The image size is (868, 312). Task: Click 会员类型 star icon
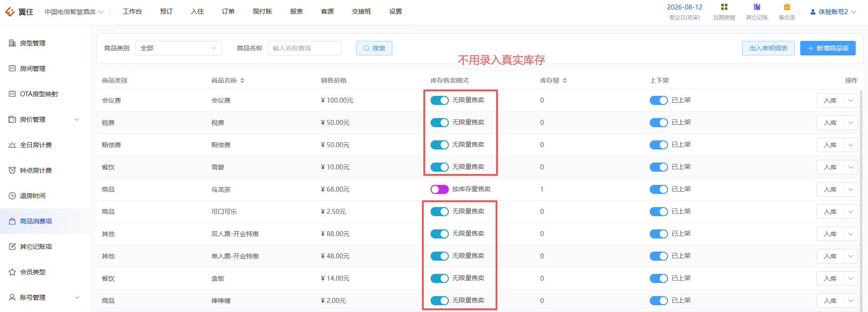point(12,272)
